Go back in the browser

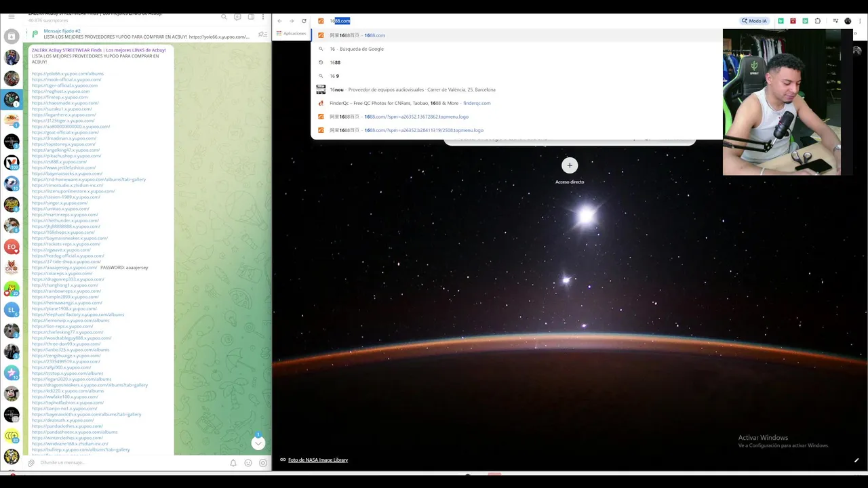tap(279, 21)
